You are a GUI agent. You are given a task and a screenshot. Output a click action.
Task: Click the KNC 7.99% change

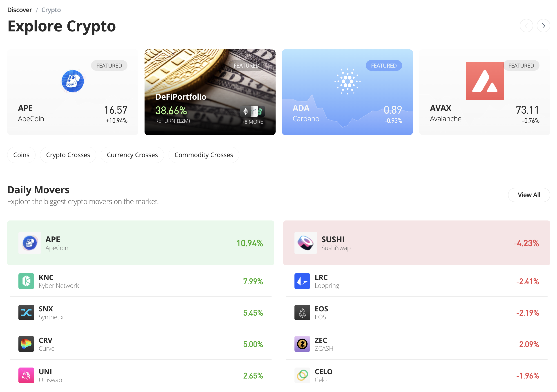(253, 282)
